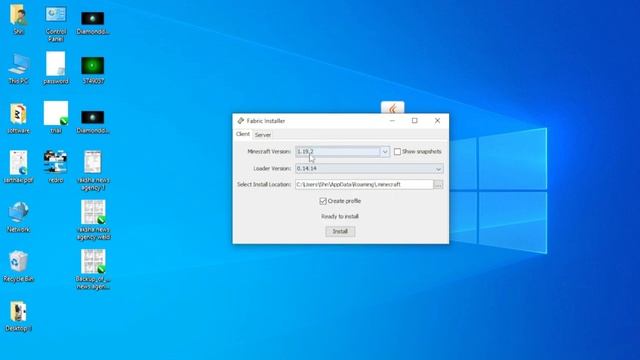The width and height of the screenshot is (640, 360).
Task: Select the raksha news agency 1 icon
Action: (93, 171)
